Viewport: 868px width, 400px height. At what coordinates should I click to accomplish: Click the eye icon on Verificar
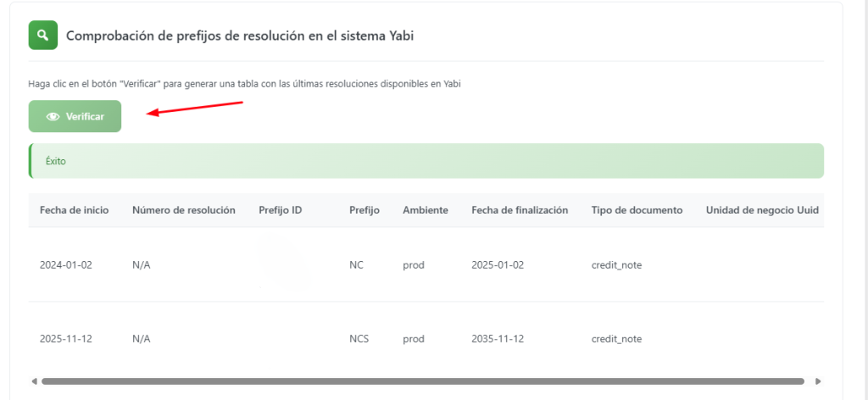(x=53, y=117)
